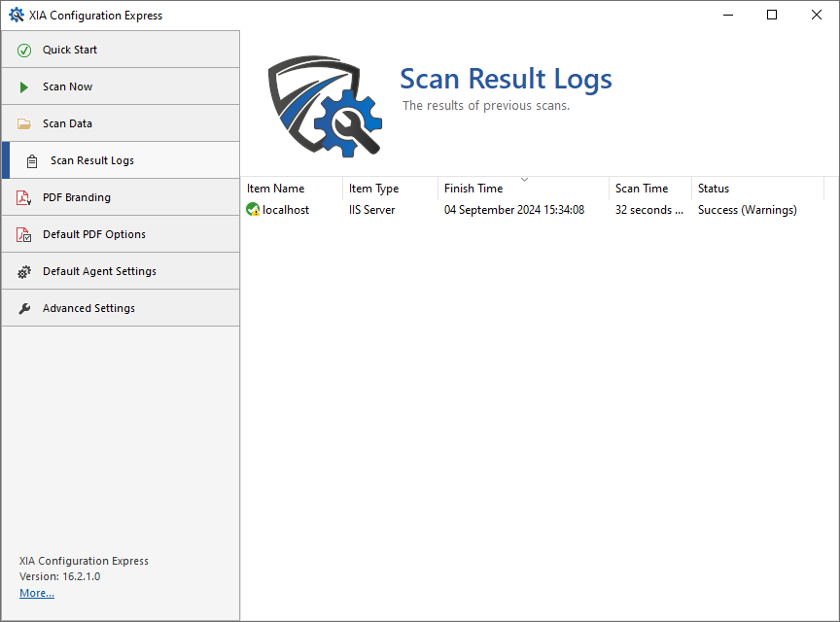Open the Default PDF Options page
Viewport: 840px width, 622px height.
[121, 234]
